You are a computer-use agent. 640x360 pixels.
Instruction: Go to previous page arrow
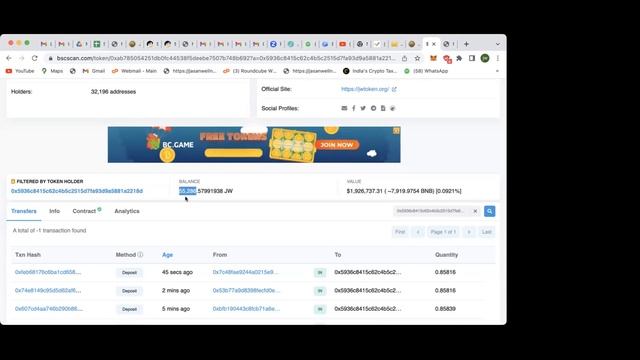(x=418, y=232)
